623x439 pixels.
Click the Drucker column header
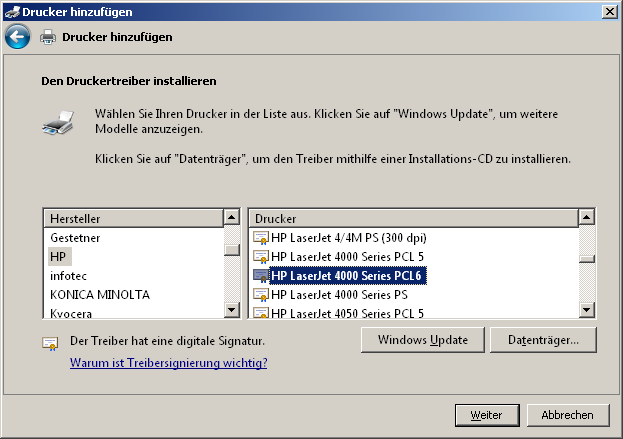[414, 219]
